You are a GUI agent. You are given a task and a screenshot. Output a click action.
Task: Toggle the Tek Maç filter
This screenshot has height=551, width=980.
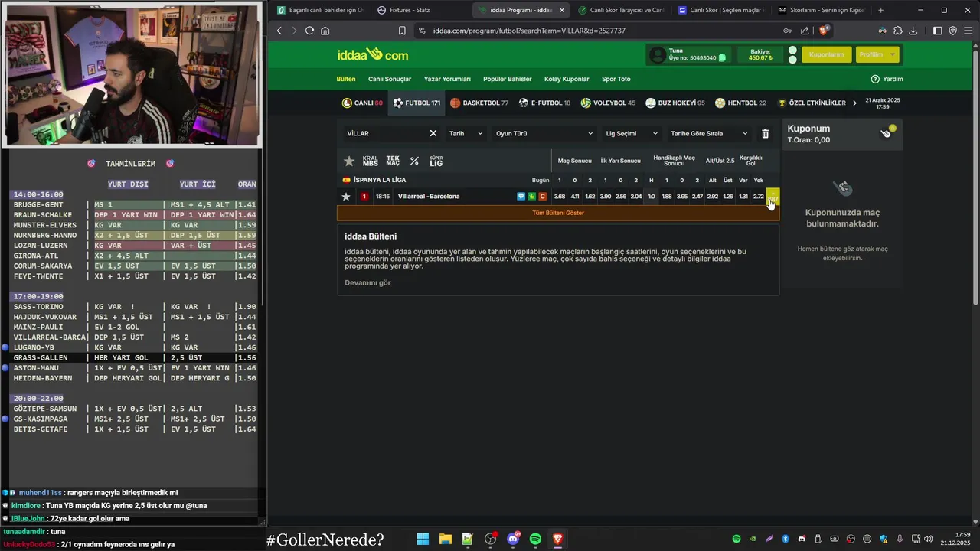(x=393, y=161)
